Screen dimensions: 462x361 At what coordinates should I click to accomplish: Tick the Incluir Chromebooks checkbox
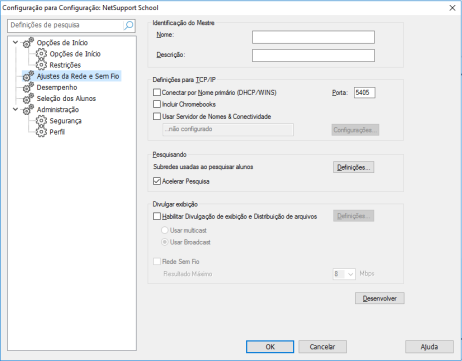157,104
